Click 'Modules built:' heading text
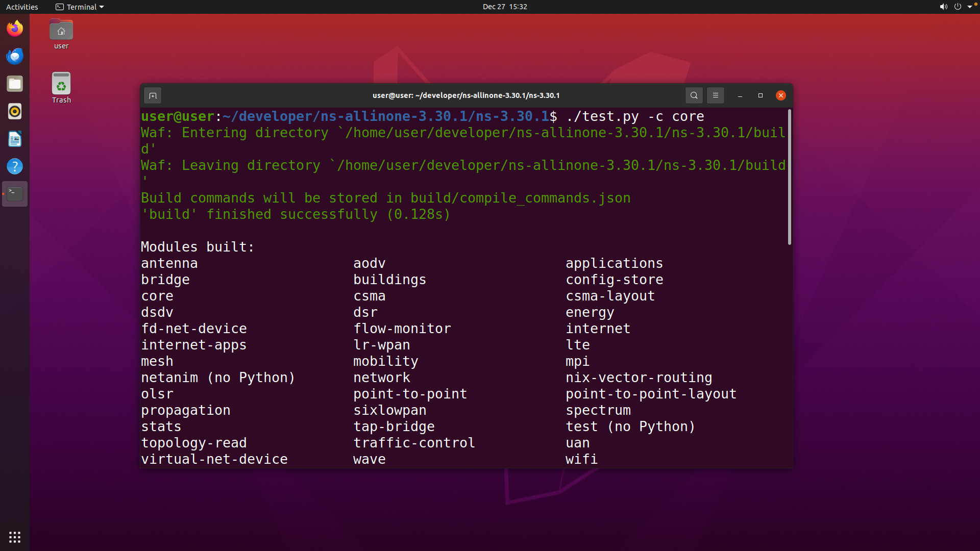This screenshot has width=980, height=551. tap(198, 247)
